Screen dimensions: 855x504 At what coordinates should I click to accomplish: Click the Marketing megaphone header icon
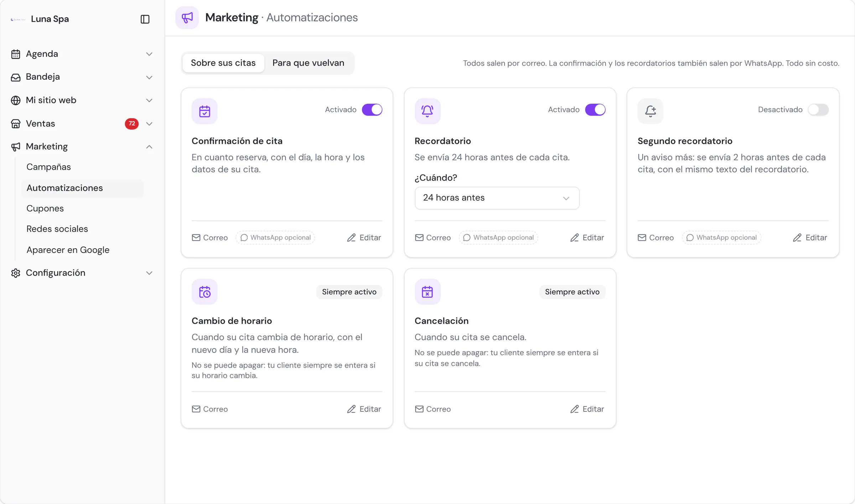(x=187, y=17)
